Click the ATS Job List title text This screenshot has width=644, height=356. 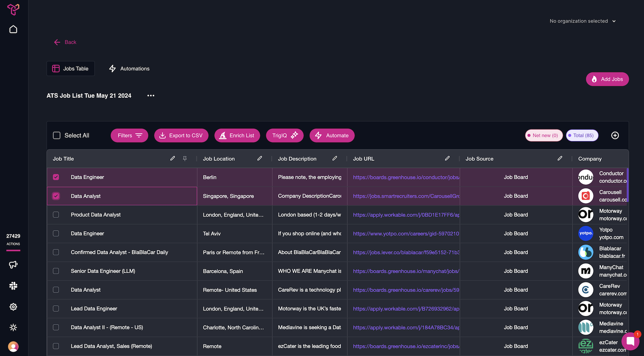(x=89, y=96)
